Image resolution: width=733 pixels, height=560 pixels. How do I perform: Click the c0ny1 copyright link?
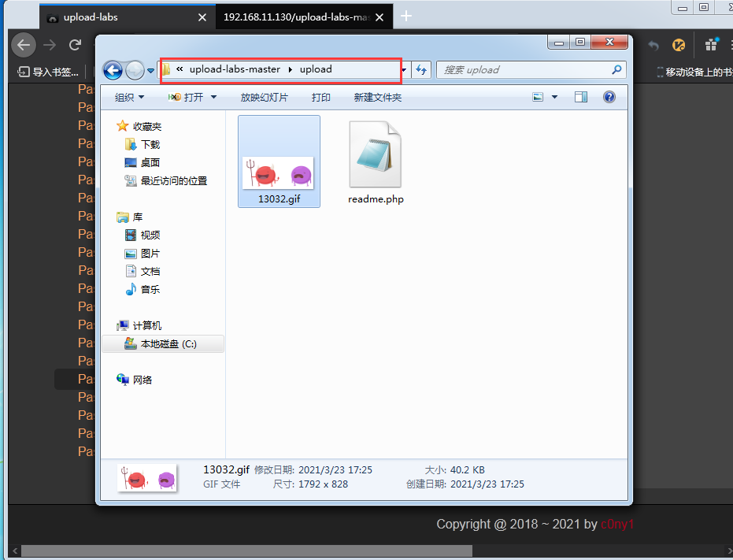(x=618, y=524)
